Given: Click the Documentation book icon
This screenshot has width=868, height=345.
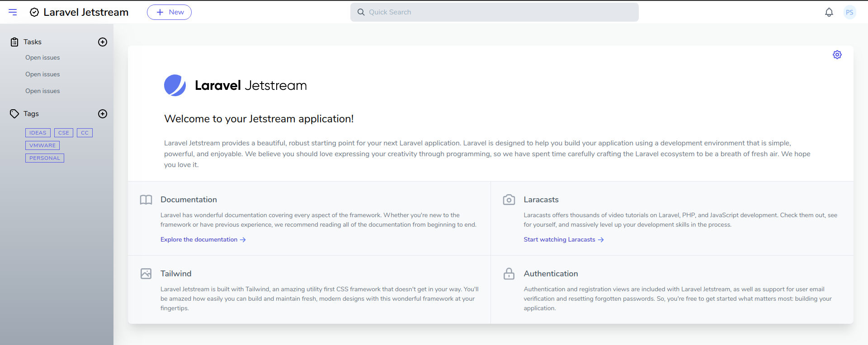Looking at the screenshot, I should point(146,200).
